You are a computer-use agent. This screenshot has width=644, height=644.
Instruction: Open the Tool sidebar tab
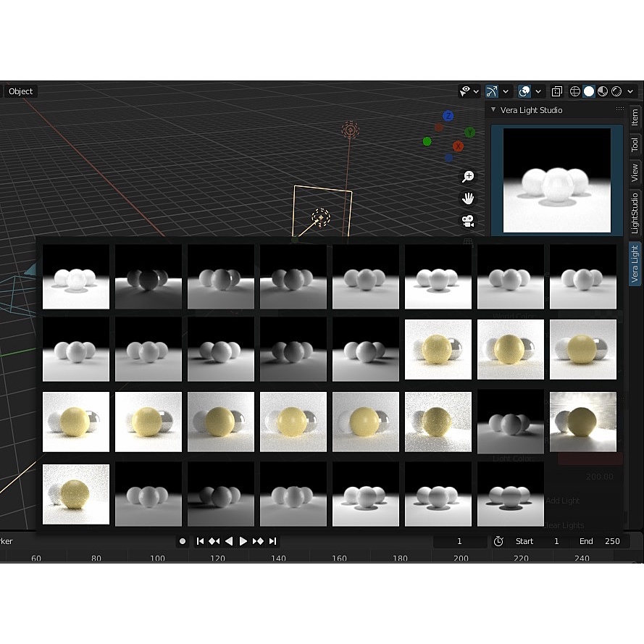pyautogui.click(x=635, y=144)
